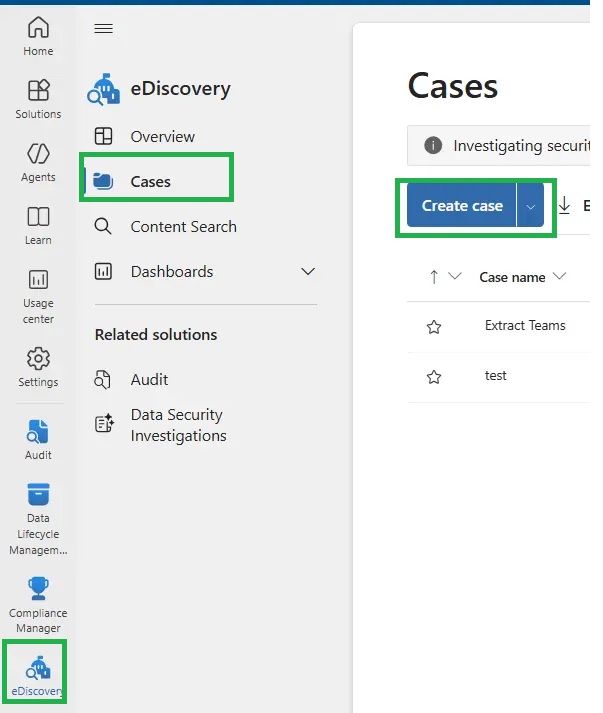Open the Create case dropdown arrow
603x713 pixels.
530,206
